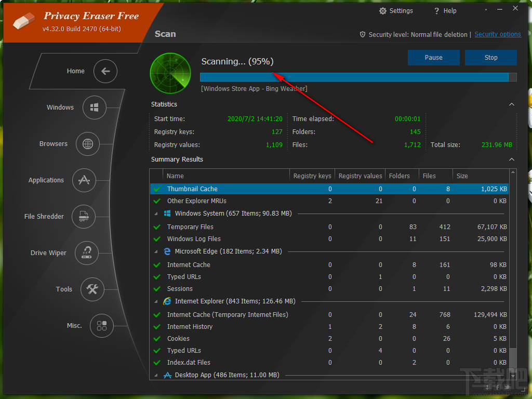Click the security level shield icon
The image size is (532, 399).
pos(363,35)
